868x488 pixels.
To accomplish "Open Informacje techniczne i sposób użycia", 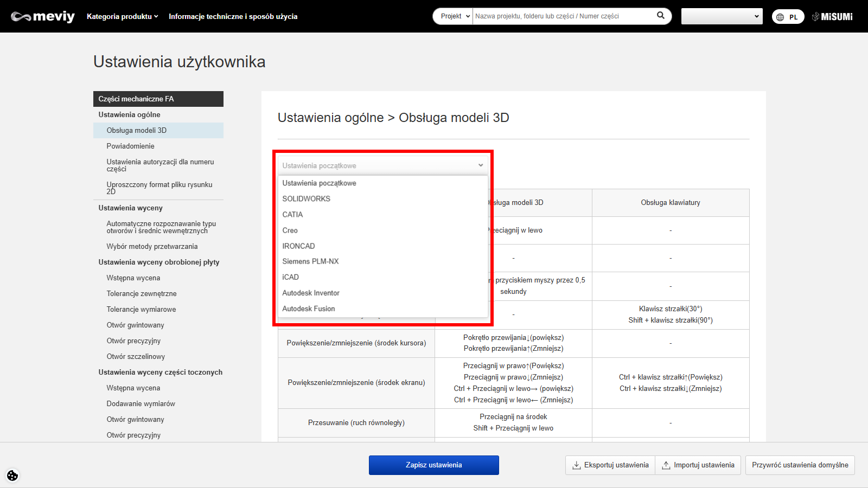I will click(233, 16).
